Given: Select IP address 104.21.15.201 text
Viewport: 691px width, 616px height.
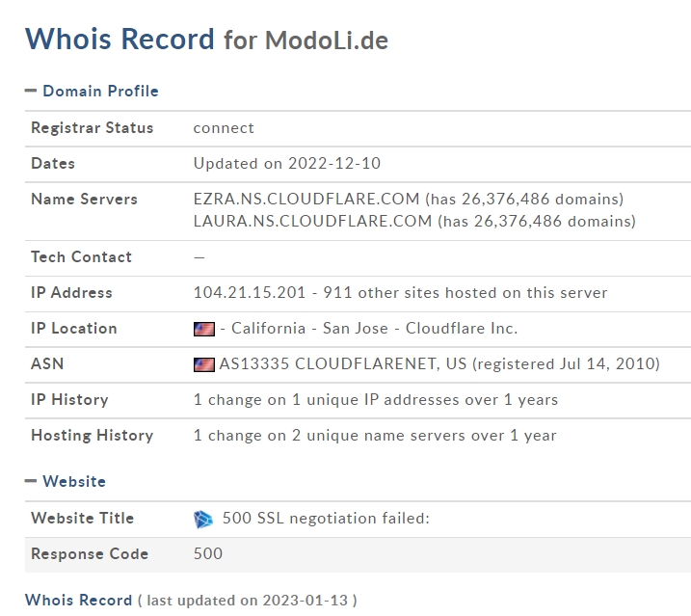Looking at the screenshot, I should click(250, 292).
